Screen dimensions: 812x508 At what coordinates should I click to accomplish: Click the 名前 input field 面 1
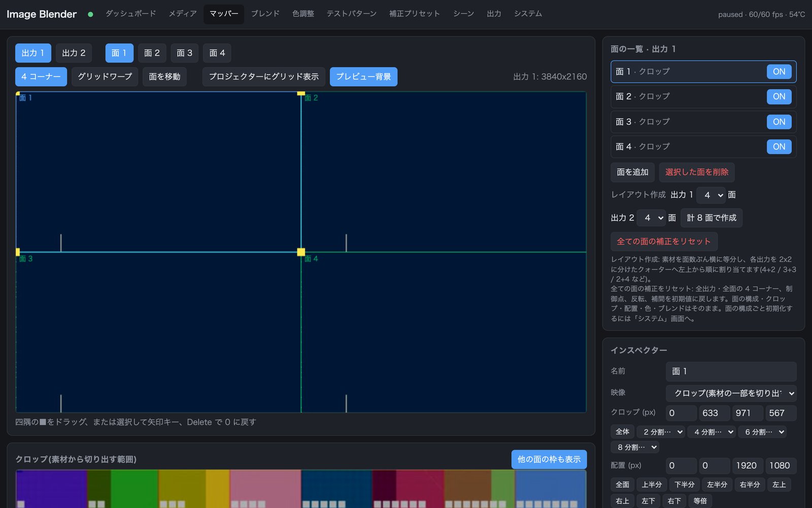[731, 371]
